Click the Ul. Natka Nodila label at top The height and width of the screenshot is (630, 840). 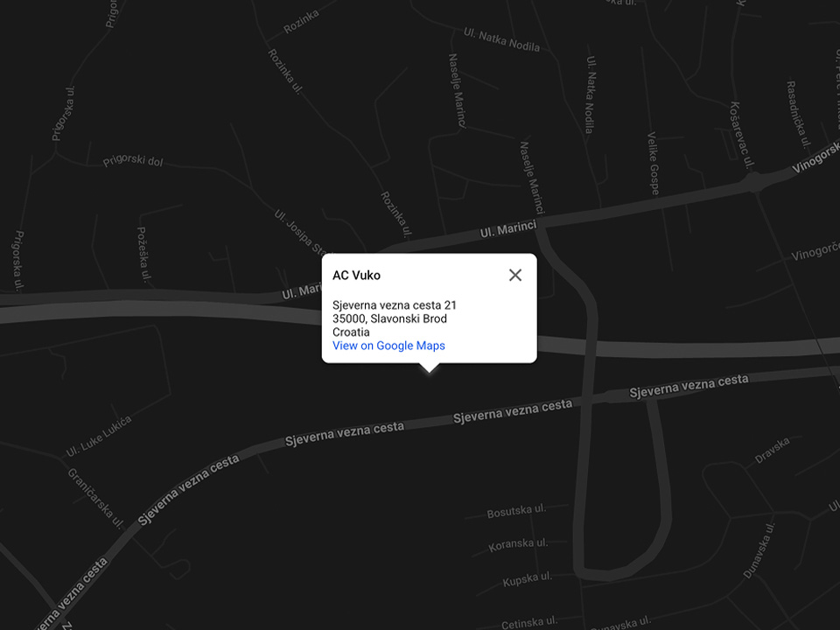tap(501, 40)
